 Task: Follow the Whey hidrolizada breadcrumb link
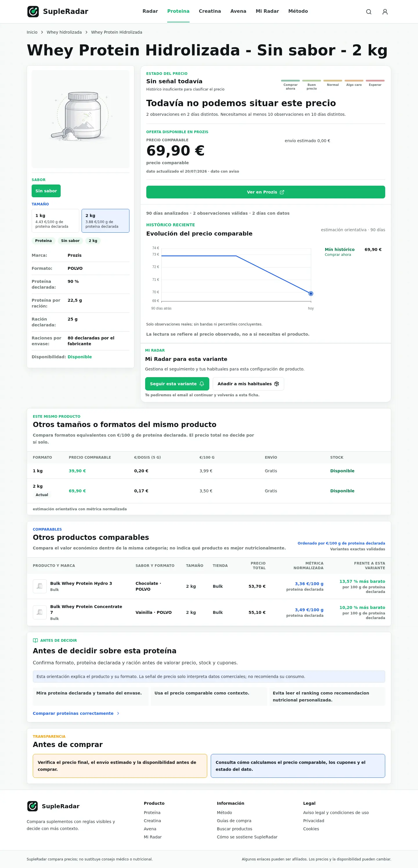coord(64,32)
